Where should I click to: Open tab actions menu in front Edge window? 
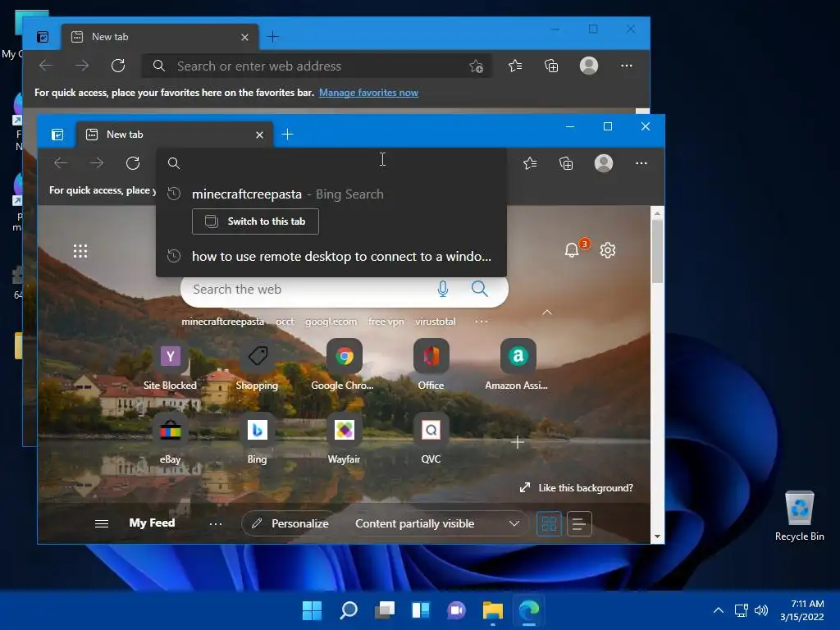[57, 135]
